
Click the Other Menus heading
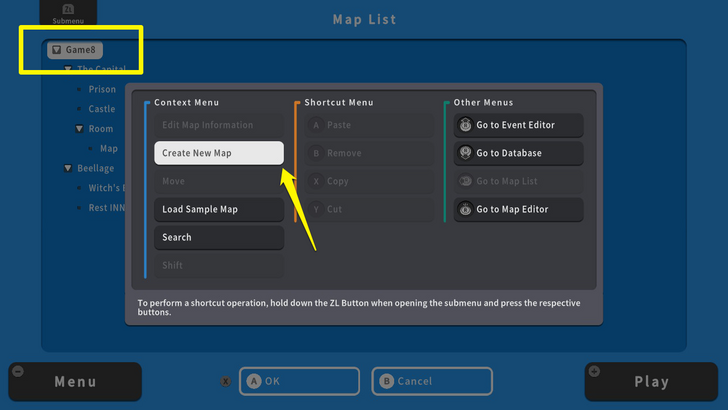483,102
